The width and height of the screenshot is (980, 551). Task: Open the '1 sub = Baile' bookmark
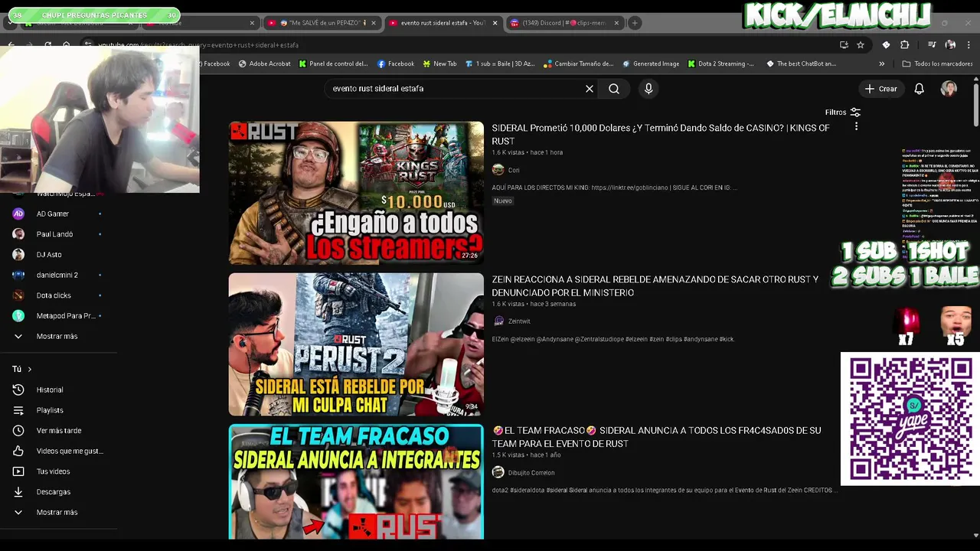coord(500,64)
